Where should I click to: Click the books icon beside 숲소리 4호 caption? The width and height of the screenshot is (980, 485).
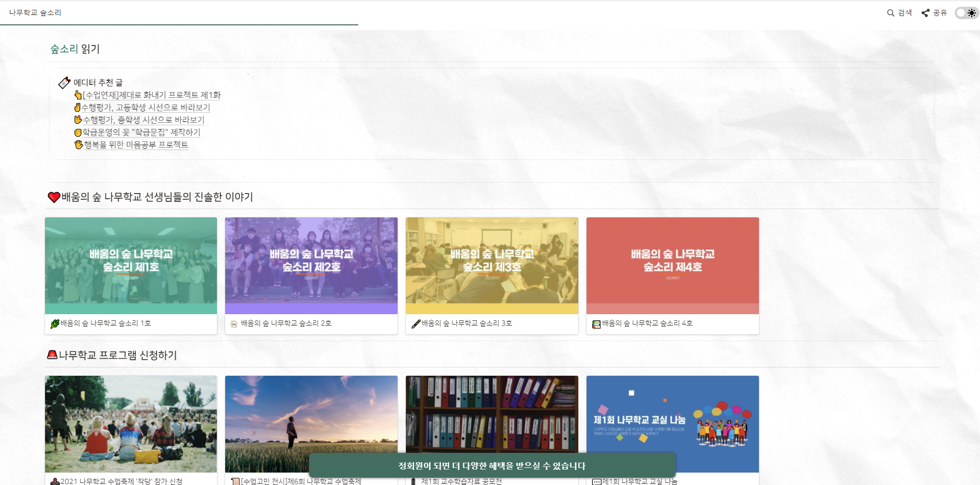595,322
